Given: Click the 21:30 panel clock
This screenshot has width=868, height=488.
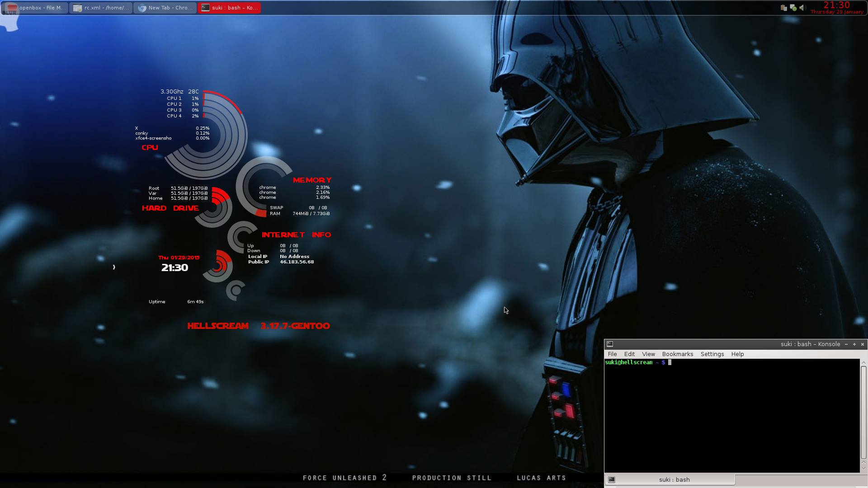Looking at the screenshot, I should pyautogui.click(x=836, y=5).
